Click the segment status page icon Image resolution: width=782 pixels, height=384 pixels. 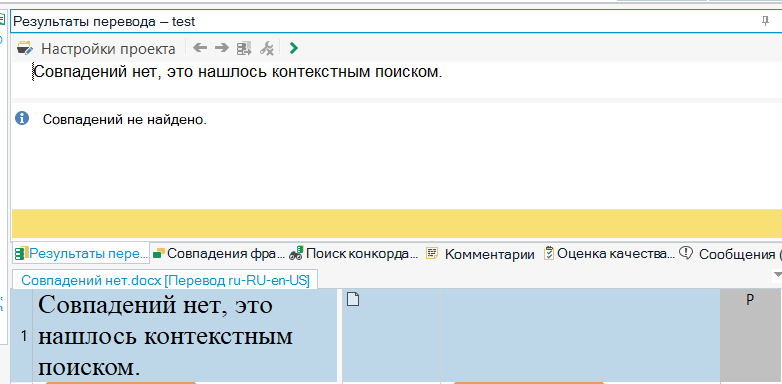tap(353, 300)
